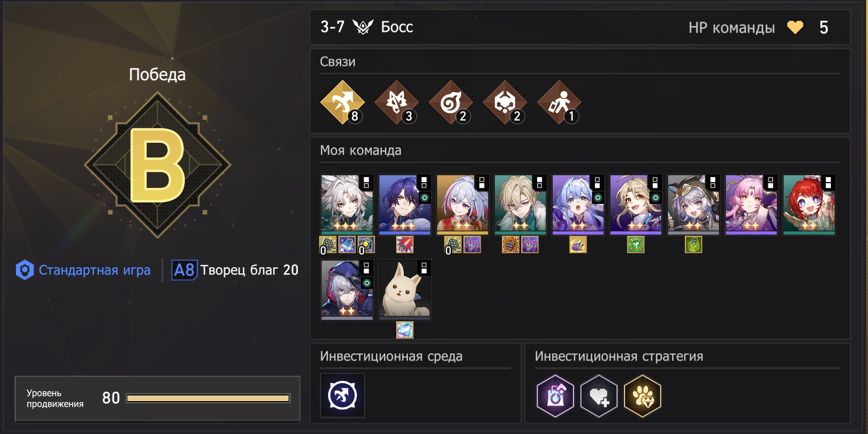Select the heart-plus investment strategy icon
The width and height of the screenshot is (868, 434).
599,396
